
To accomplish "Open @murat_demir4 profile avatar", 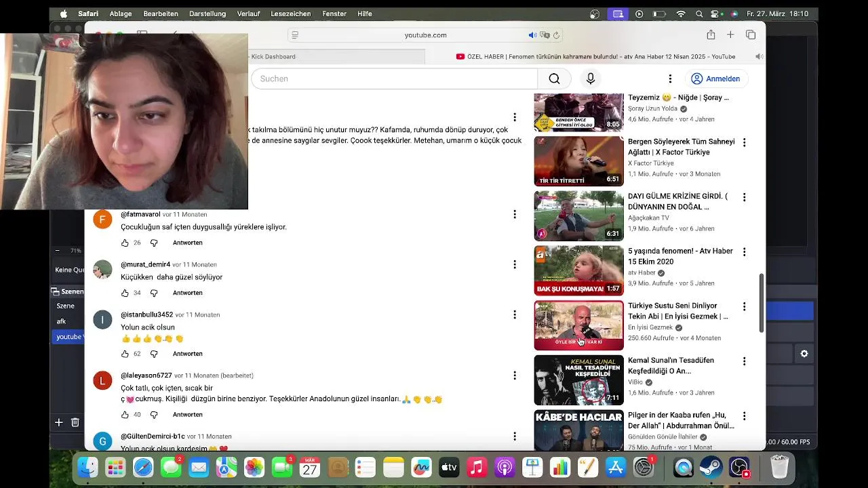I will 102,270.
